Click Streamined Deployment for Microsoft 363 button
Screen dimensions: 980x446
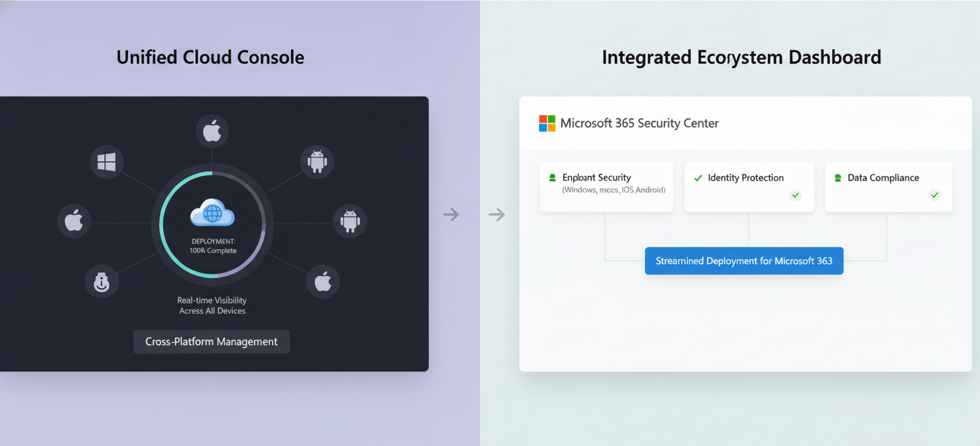pos(744,261)
